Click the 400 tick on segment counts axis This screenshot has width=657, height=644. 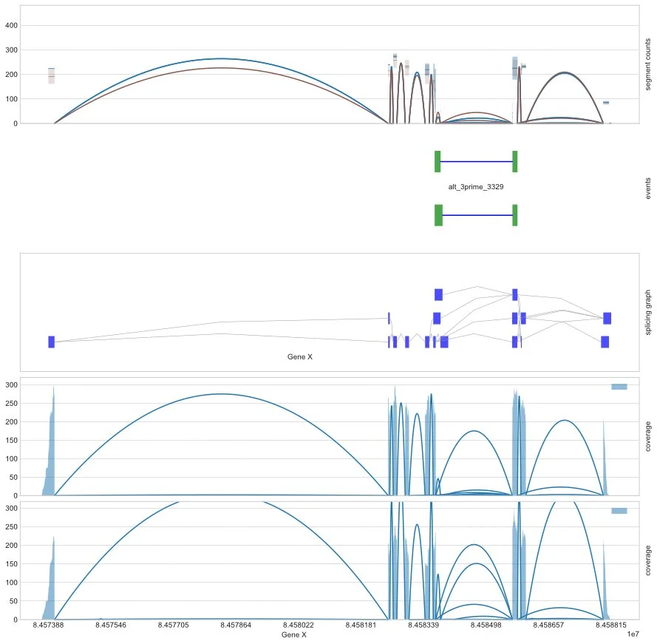(11, 26)
